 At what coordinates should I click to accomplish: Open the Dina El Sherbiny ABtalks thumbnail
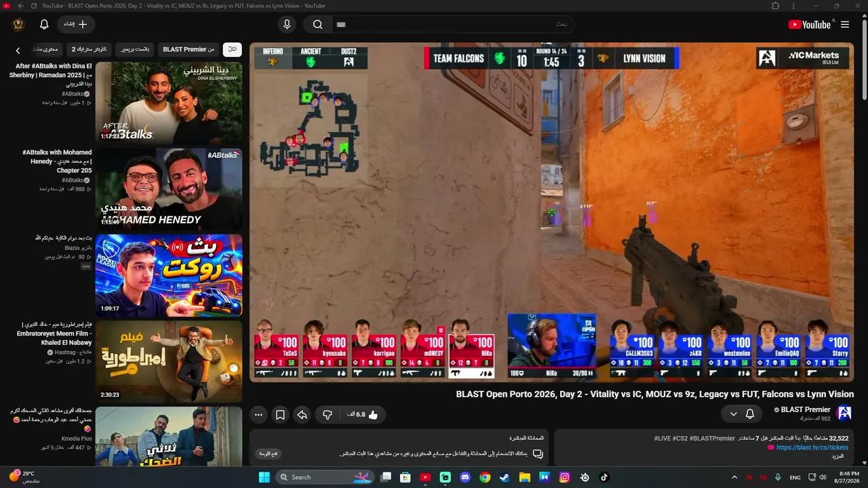click(x=169, y=102)
